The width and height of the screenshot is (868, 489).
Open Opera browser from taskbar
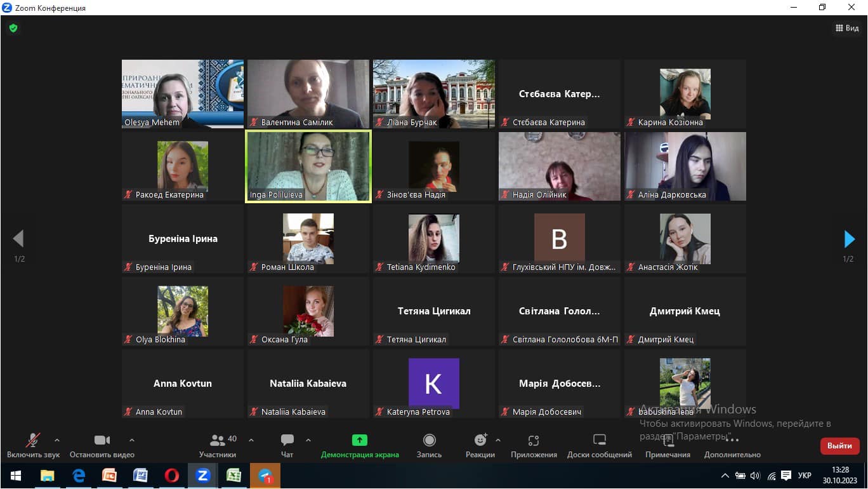[171, 476]
